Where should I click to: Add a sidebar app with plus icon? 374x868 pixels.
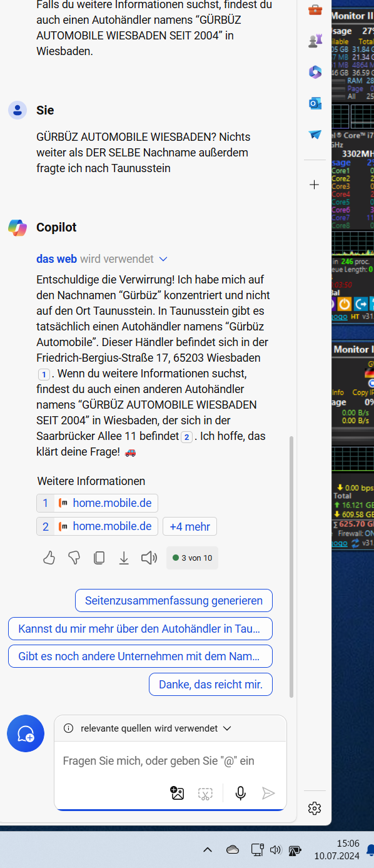tap(315, 184)
